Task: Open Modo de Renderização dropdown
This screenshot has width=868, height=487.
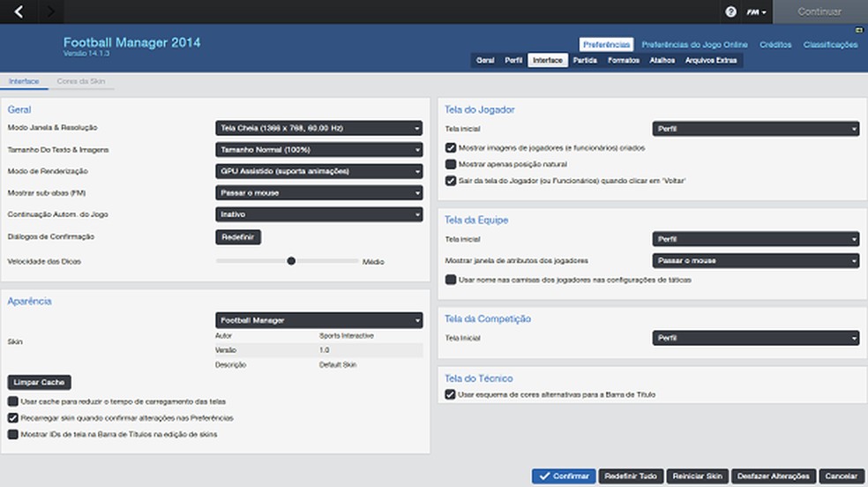Action: (x=318, y=171)
